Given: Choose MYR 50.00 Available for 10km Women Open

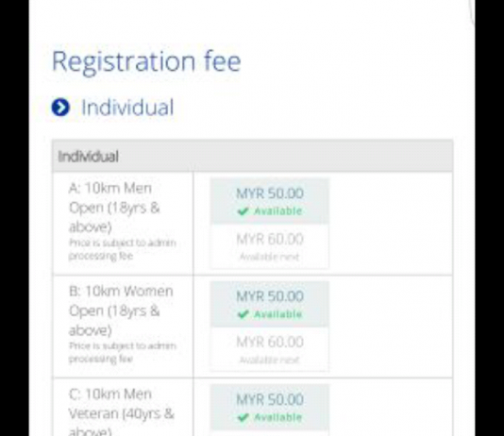Looking at the screenshot, I should pyautogui.click(x=270, y=304).
